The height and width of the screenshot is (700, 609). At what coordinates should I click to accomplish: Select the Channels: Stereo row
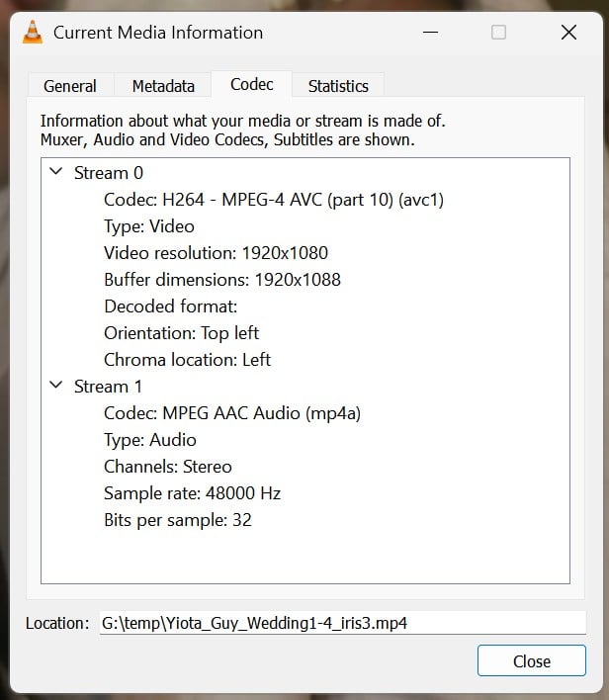(x=167, y=467)
